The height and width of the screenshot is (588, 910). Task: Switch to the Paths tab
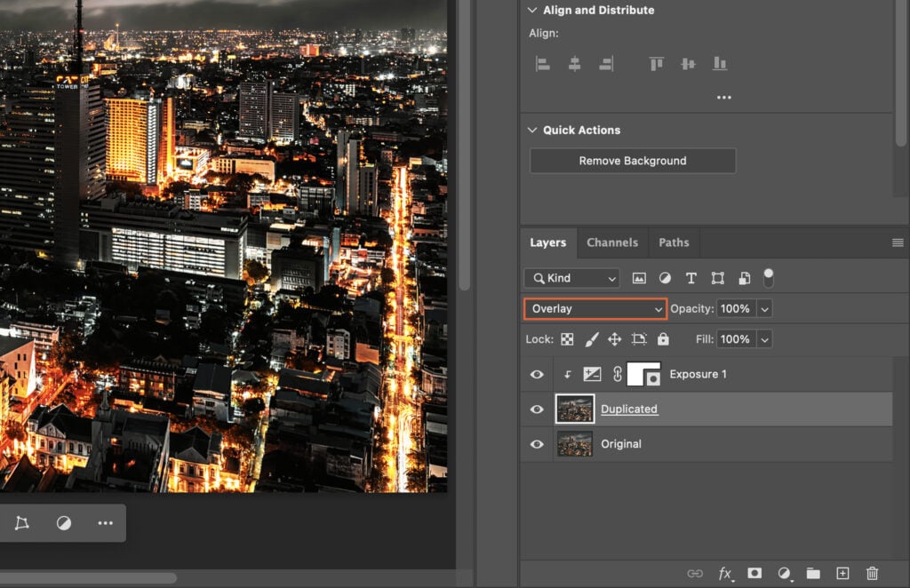point(674,242)
